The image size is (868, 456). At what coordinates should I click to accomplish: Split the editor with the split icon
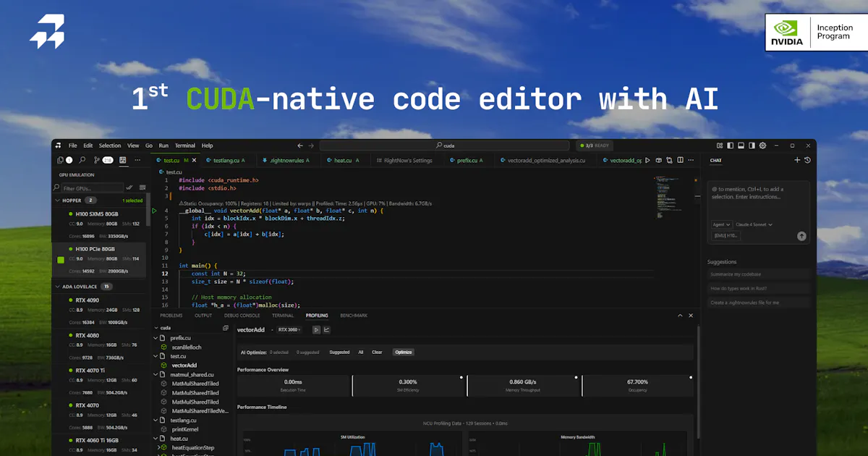click(679, 160)
